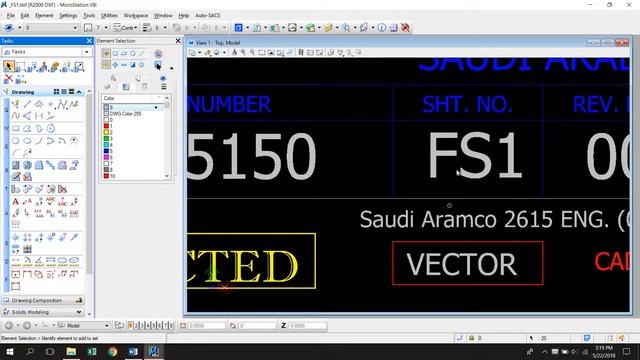Click the Place Text 'A' tool
The image size is (640, 360).
coord(16,202)
